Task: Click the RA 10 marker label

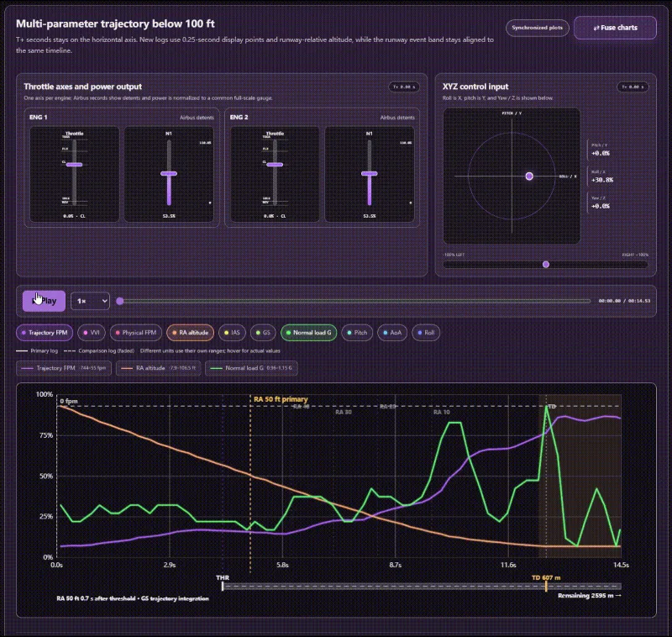Action: click(442, 412)
